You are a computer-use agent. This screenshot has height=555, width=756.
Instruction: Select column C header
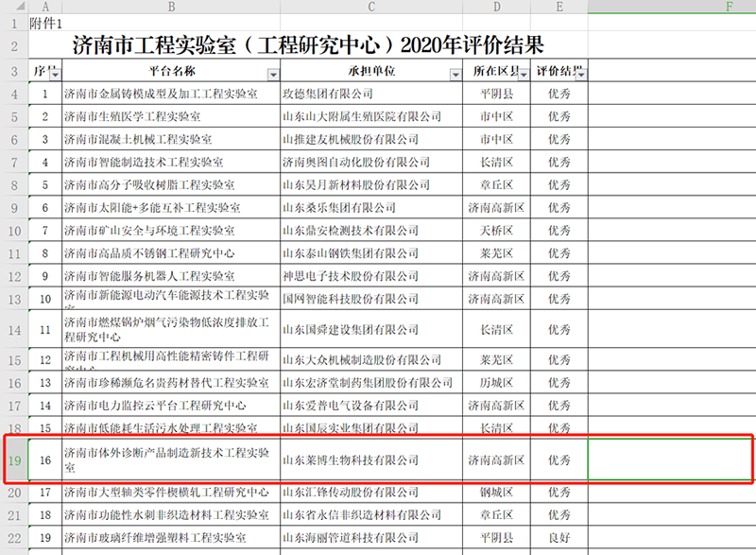[x=371, y=7]
